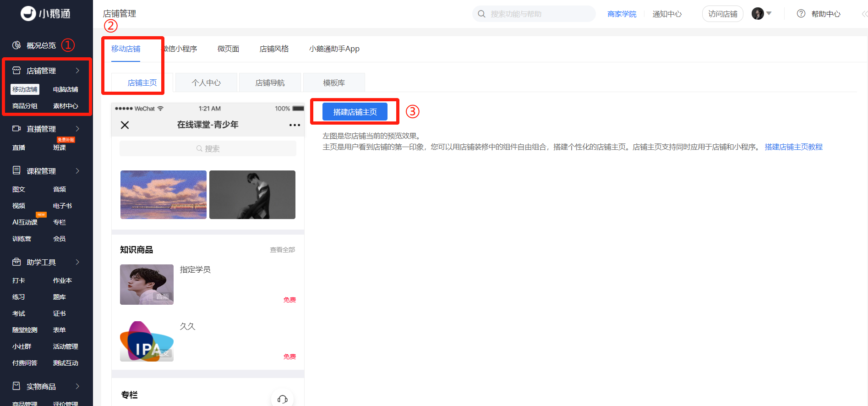Close the phone preview with X icon

[125, 125]
